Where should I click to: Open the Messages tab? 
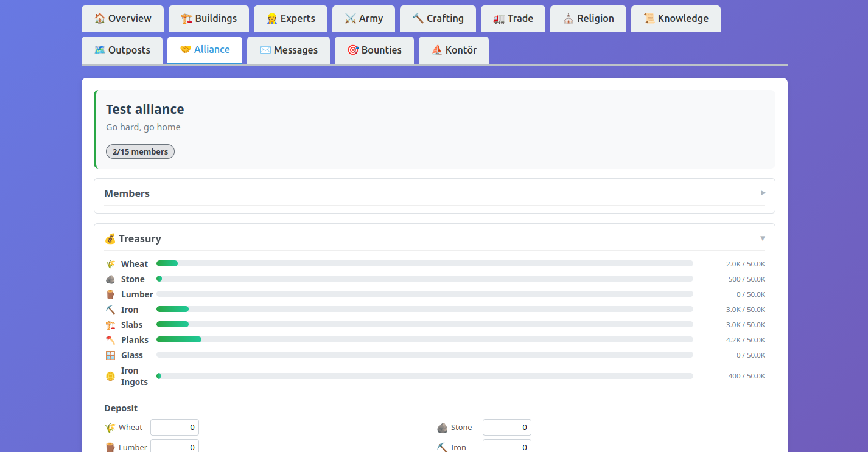click(x=289, y=50)
